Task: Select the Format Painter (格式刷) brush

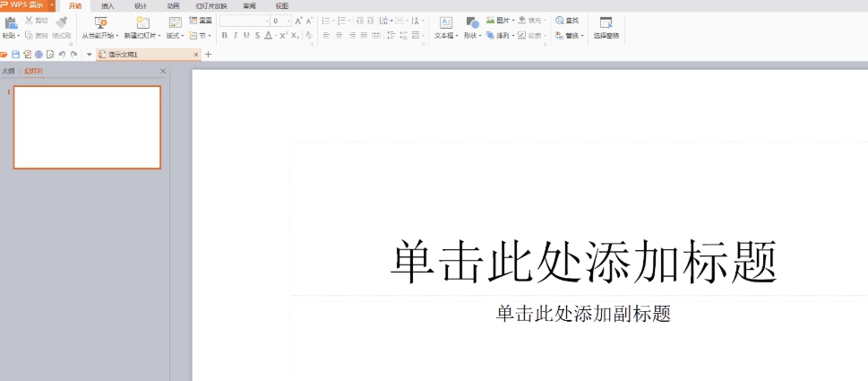Action: click(62, 22)
